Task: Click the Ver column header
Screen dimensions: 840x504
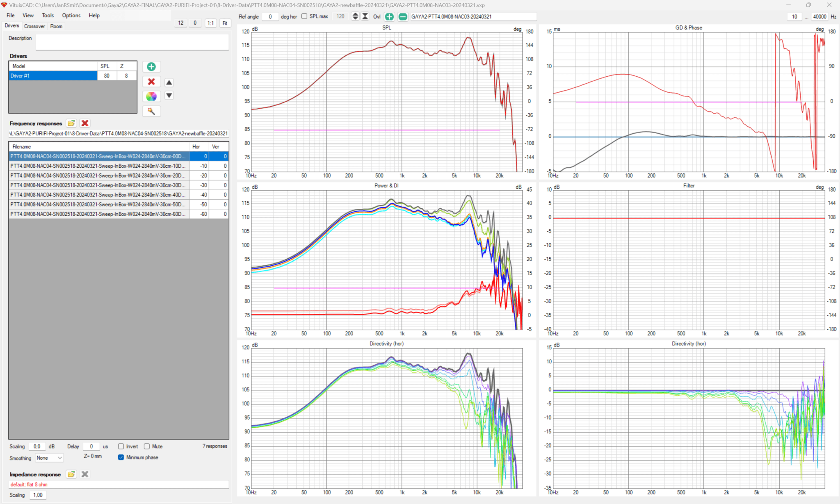Action: pos(219,146)
